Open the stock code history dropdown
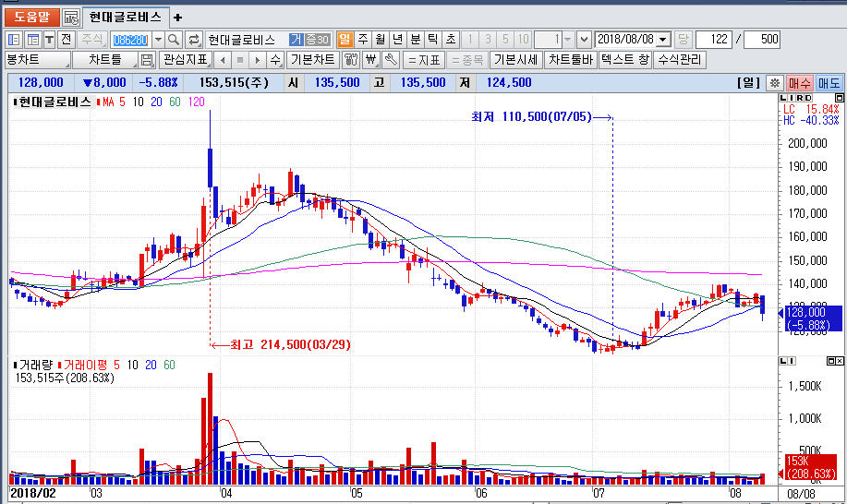This screenshot has height=504, width=847. (158, 39)
